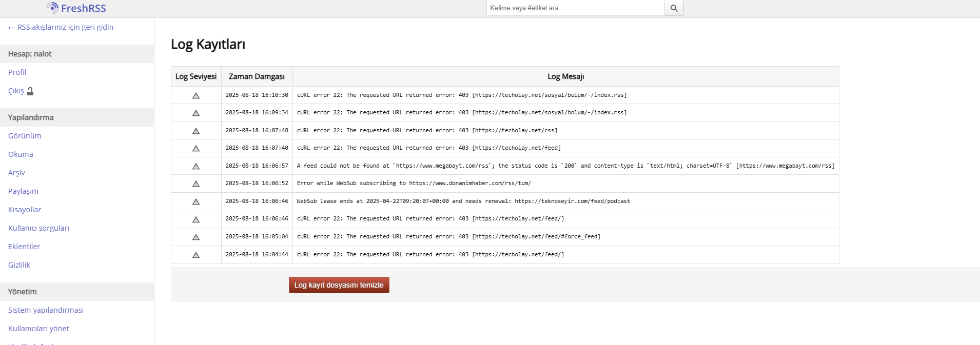Select timestamp '2025-08-18 16:05:04'
Image resolution: width=980 pixels, height=345 pixels.
point(257,236)
